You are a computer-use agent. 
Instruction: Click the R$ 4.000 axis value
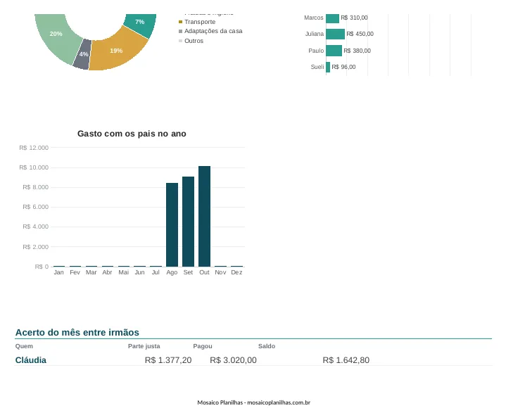pos(35,227)
